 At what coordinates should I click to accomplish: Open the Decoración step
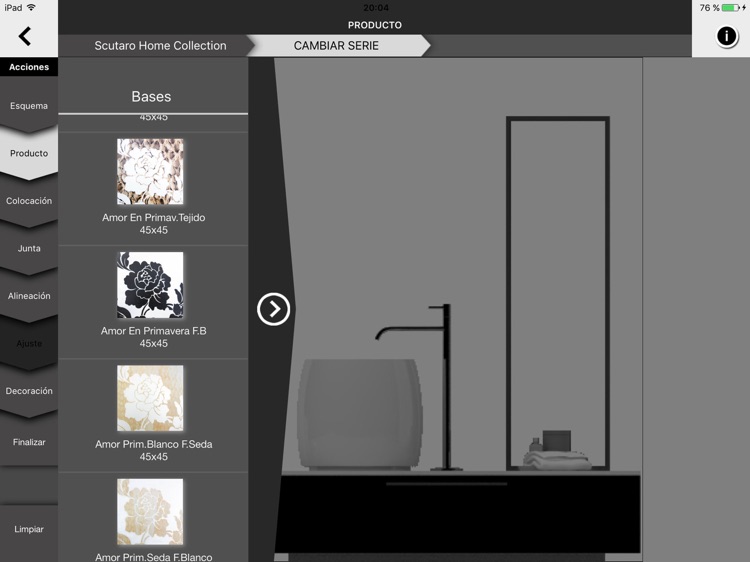pyautogui.click(x=29, y=391)
